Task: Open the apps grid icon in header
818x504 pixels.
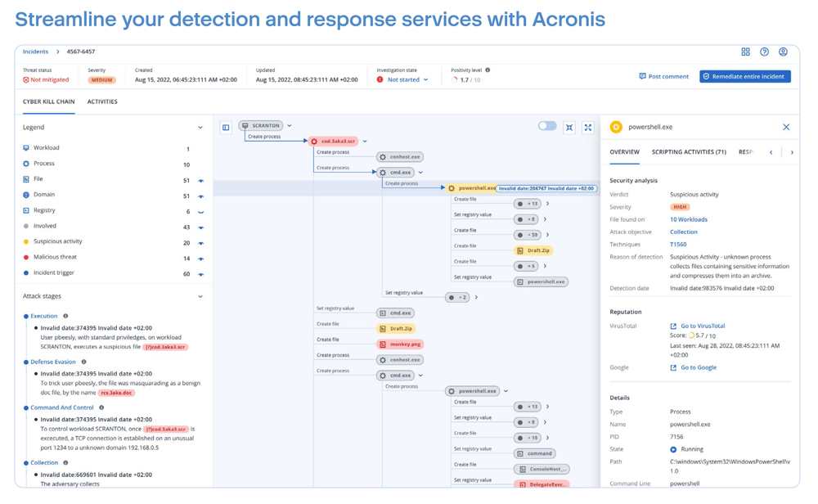Action: 745,52
